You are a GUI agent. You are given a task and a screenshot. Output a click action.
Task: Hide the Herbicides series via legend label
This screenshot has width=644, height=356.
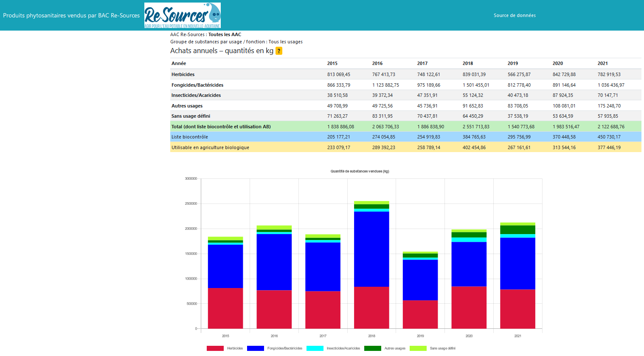point(235,348)
